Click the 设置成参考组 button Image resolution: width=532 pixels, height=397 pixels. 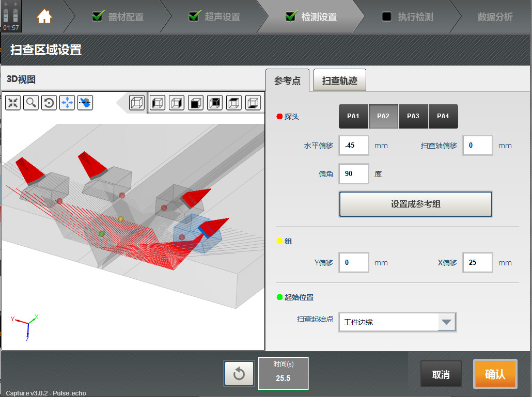[x=415, y=204]
